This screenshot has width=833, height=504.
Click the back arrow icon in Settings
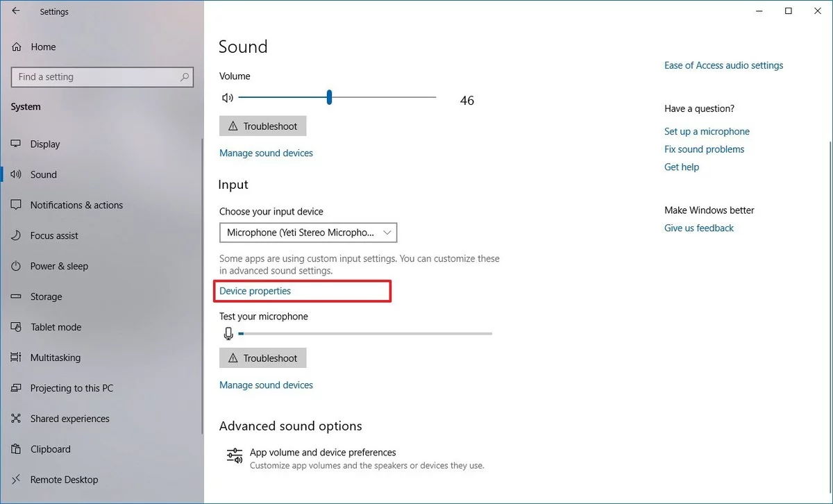tap(16, 11)
